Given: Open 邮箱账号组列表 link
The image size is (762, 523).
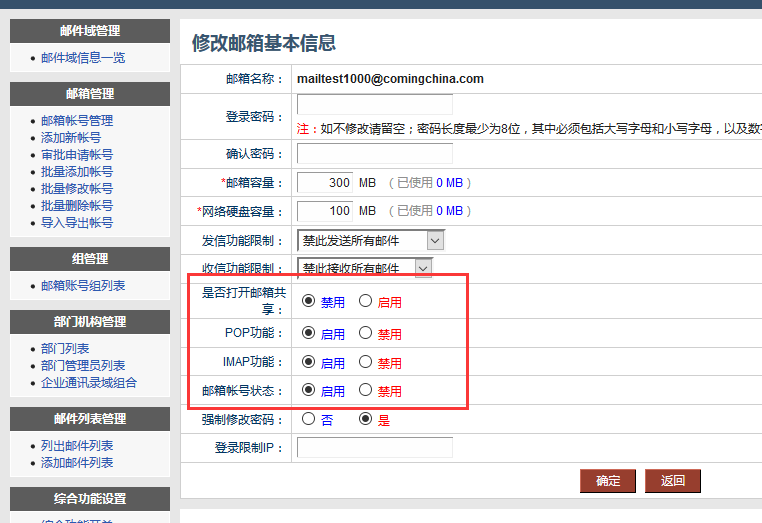Looking at the screenshot, I should point(83,286).
